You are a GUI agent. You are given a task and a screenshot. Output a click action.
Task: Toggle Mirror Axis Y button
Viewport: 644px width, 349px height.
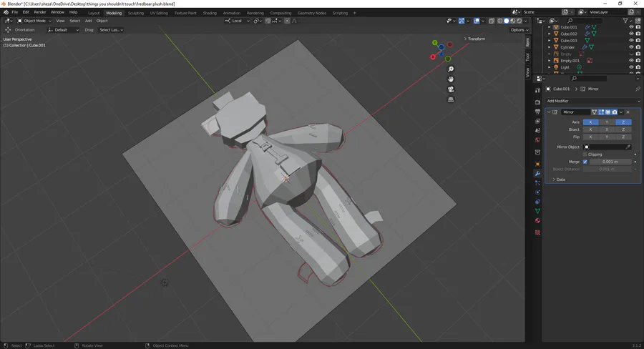(x=607, y=122)
